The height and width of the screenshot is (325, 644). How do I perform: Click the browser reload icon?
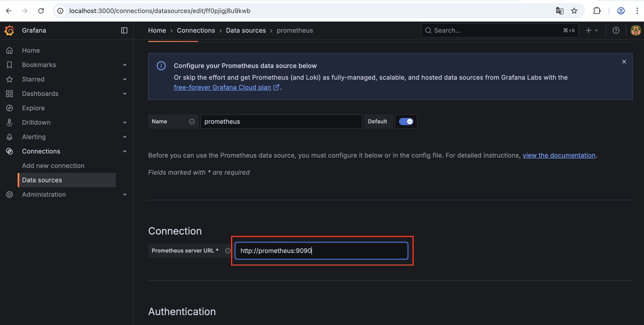coord(41,11)
